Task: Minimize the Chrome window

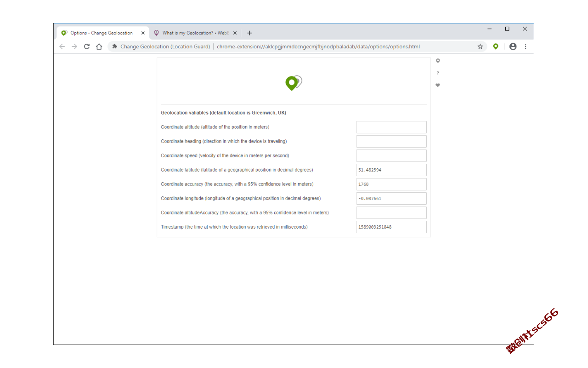Action: [x=490, y=29]
